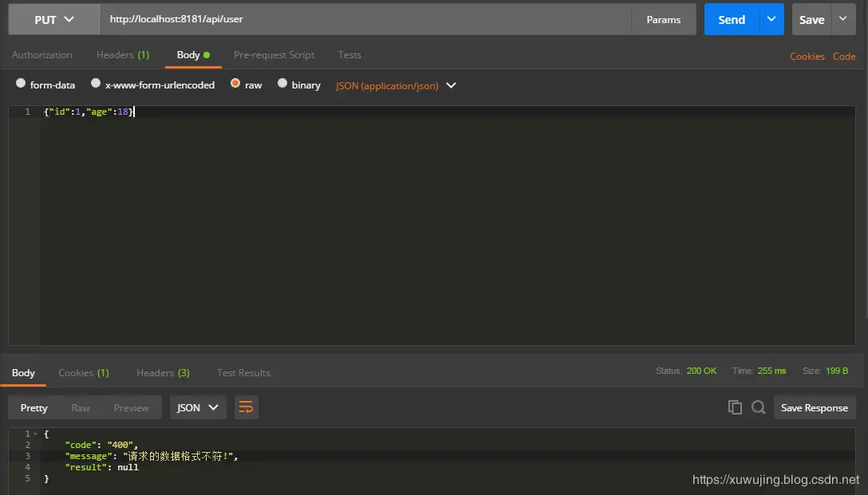Click the "code": "400" response line
Viewport: 868px width, 495px height.
click(101, 445)
